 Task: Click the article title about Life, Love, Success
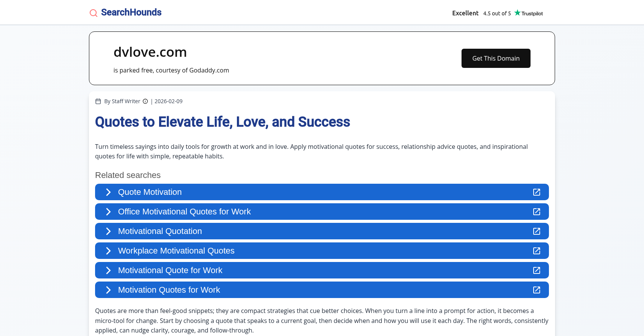pyautogui.click(x=222, y=122)
